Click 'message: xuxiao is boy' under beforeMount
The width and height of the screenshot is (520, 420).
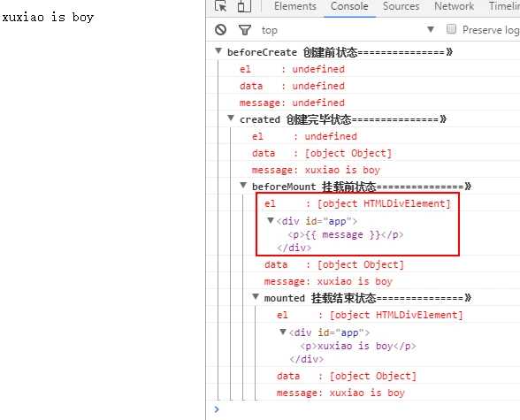tap(328, 281)
